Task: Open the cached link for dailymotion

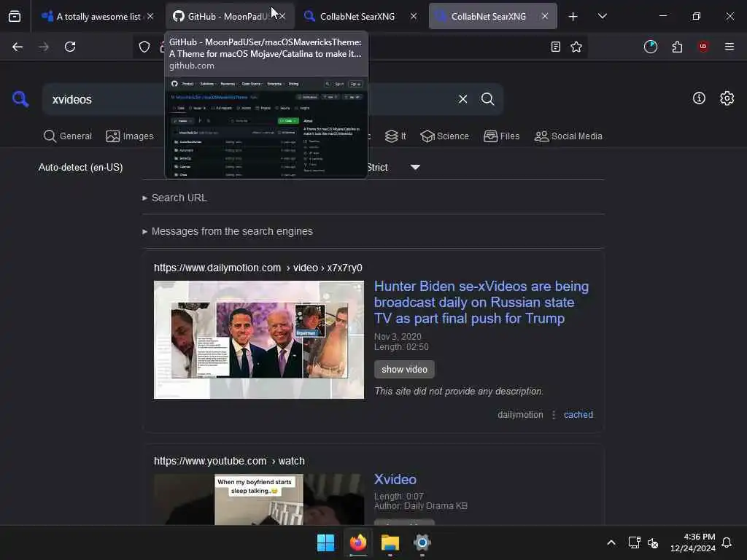Action: (x=578, y=415)
